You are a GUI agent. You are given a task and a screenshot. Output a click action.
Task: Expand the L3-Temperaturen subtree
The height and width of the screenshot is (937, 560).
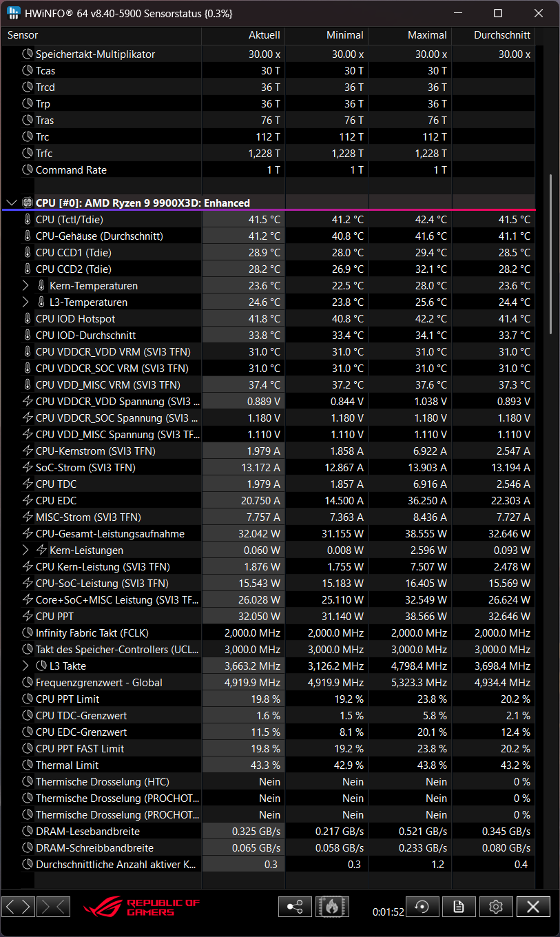(x=26, y=302)
